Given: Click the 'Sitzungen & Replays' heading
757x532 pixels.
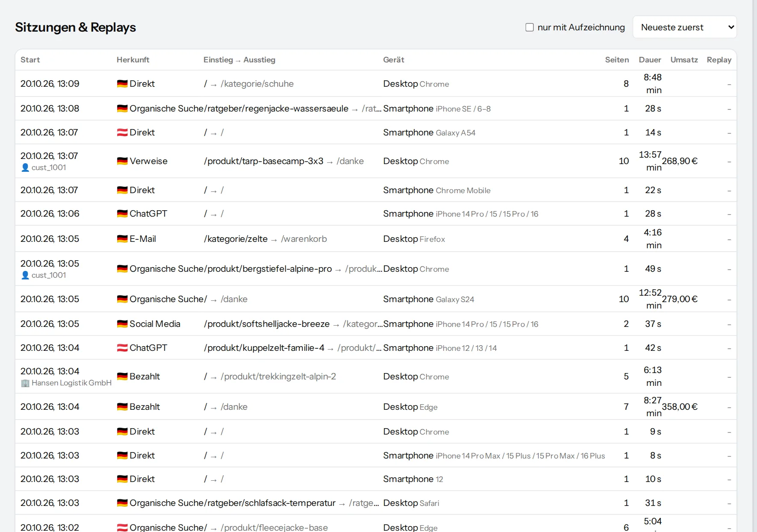Looking at the screenshot, I should [x=75, y=27].
